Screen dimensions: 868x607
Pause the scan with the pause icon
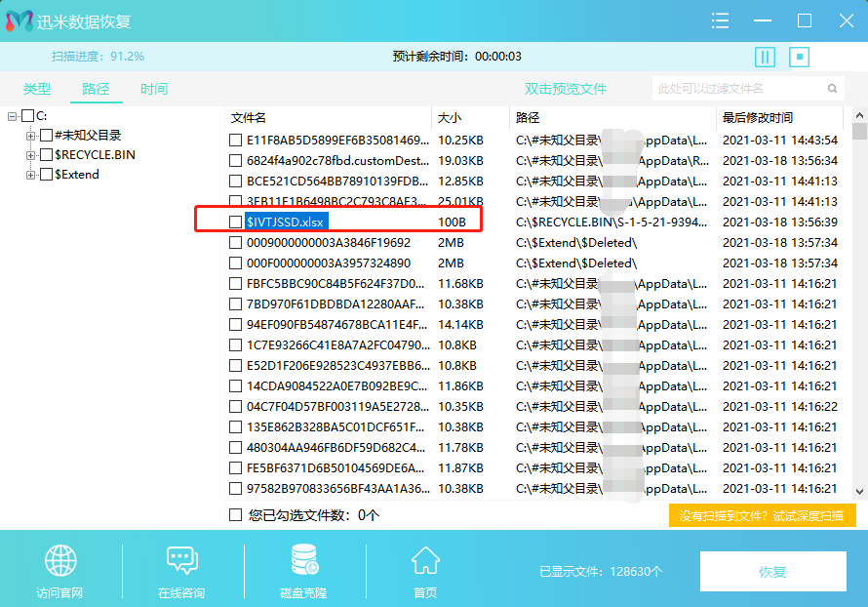click(765, 57)
